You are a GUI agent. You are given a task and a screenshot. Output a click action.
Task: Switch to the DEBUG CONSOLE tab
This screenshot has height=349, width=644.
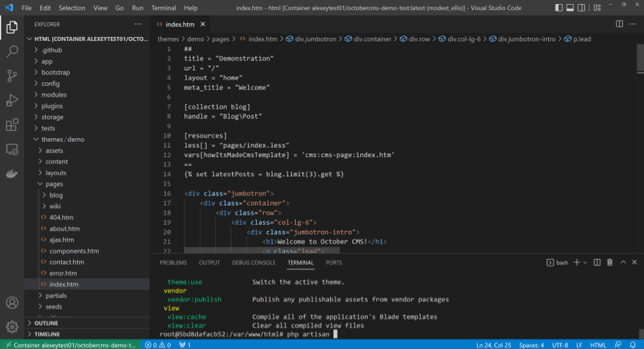tap(253, 263)
